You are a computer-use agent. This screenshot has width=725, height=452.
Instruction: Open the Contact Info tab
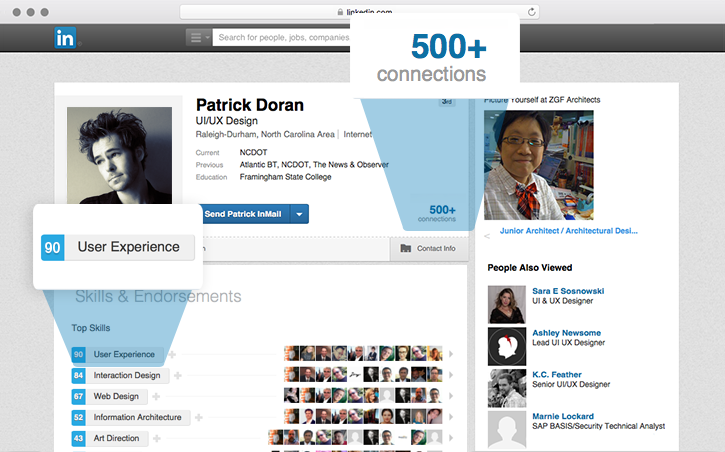[429, 249]
